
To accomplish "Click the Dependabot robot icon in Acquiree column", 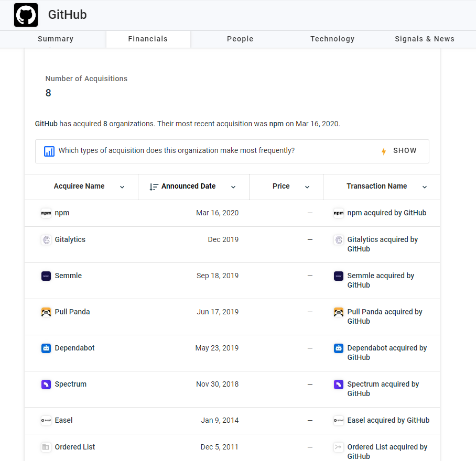I will (x=46, y=348).
